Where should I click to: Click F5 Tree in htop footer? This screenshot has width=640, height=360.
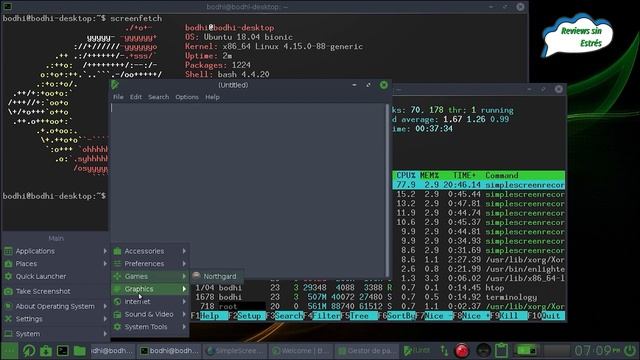[360, 316]
